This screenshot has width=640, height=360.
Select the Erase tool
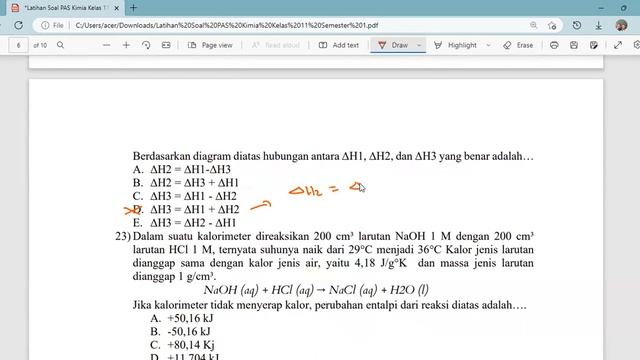tap(518, 45)
